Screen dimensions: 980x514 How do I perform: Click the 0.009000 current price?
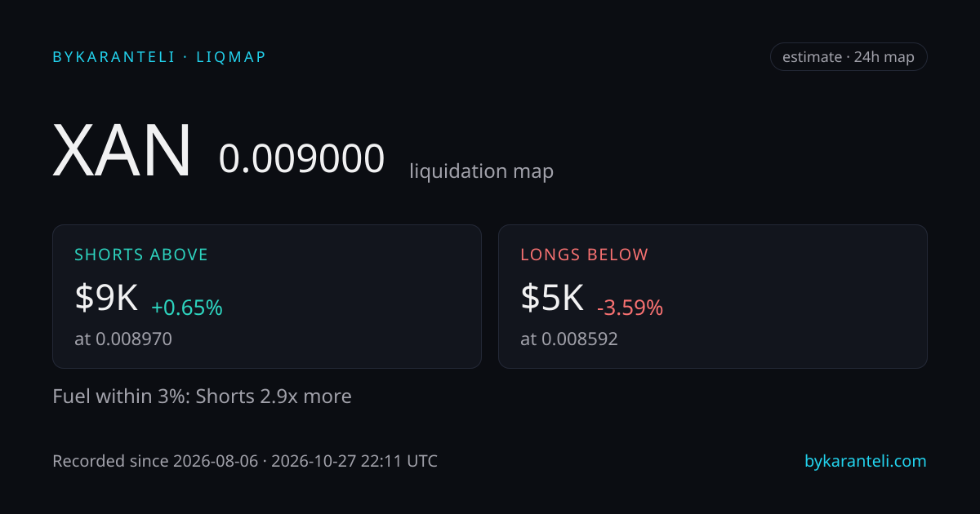301,158
